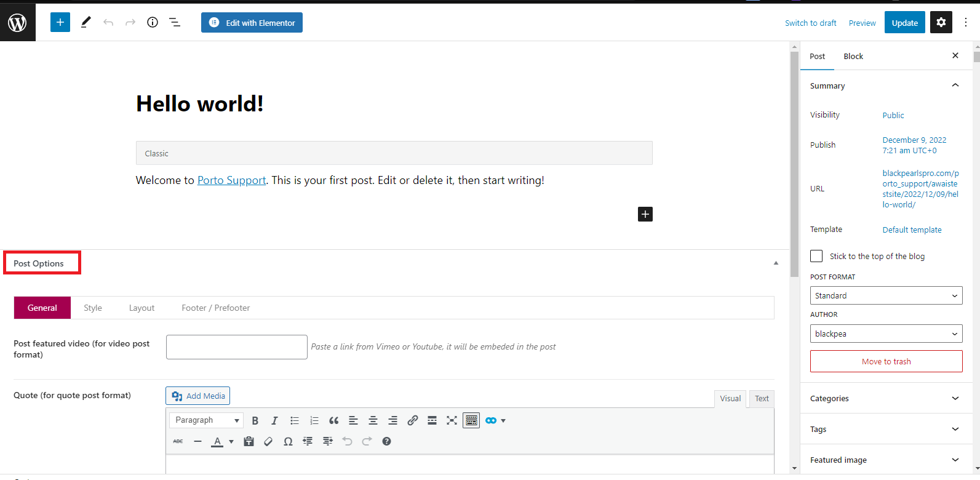Insert a blockquote
This screenshot has width=980, height=480.
click(334, 420)
